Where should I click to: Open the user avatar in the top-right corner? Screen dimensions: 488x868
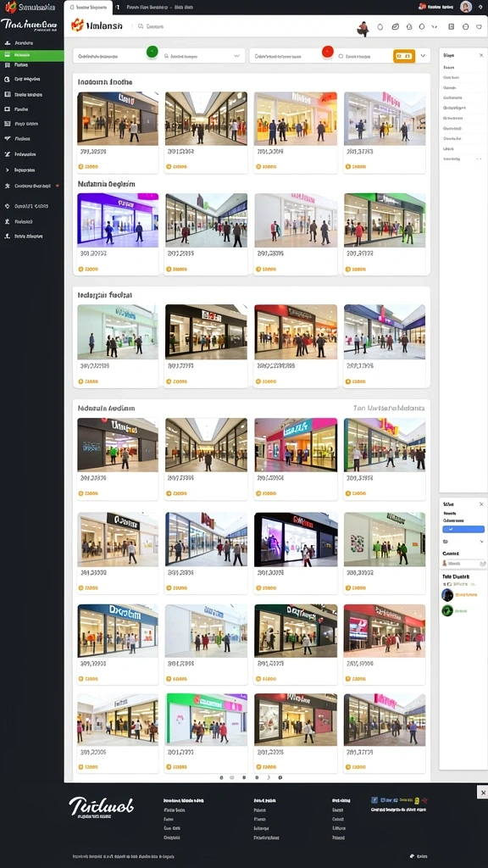(466, 7)
